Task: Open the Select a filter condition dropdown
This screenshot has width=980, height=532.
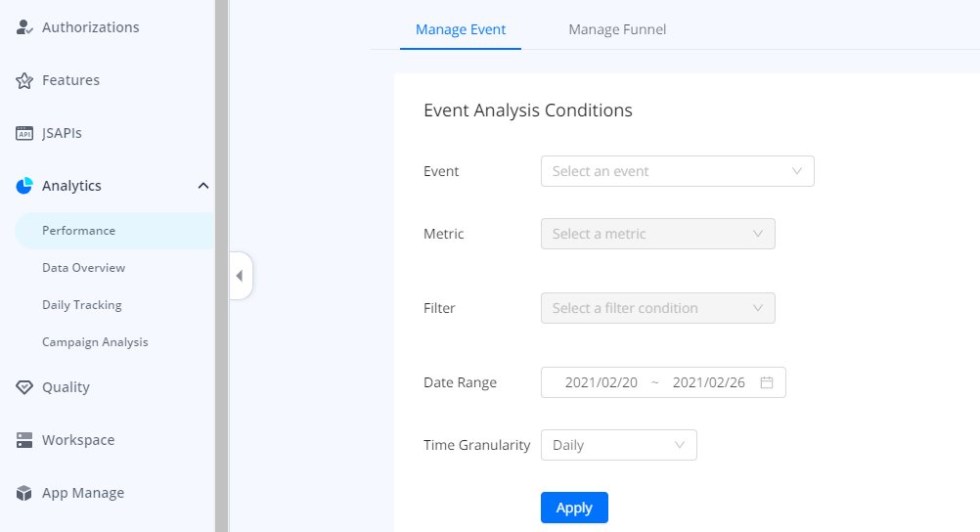Action: (657, 308)
